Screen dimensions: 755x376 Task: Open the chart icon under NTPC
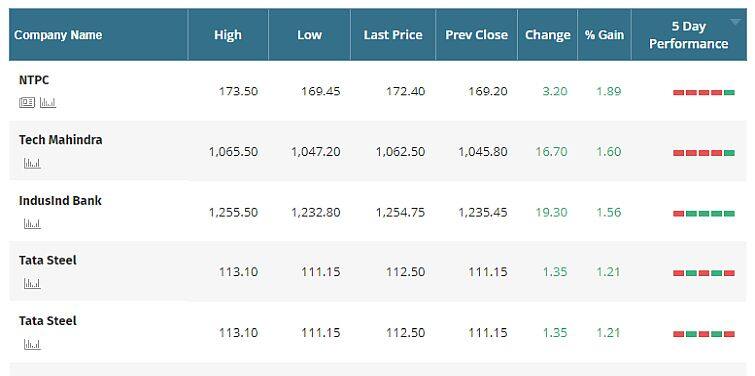(x=48, y=102)
